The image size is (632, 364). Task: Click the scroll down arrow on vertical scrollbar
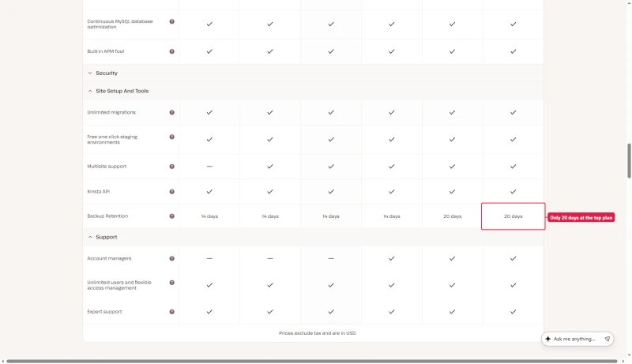pos(629,355)
